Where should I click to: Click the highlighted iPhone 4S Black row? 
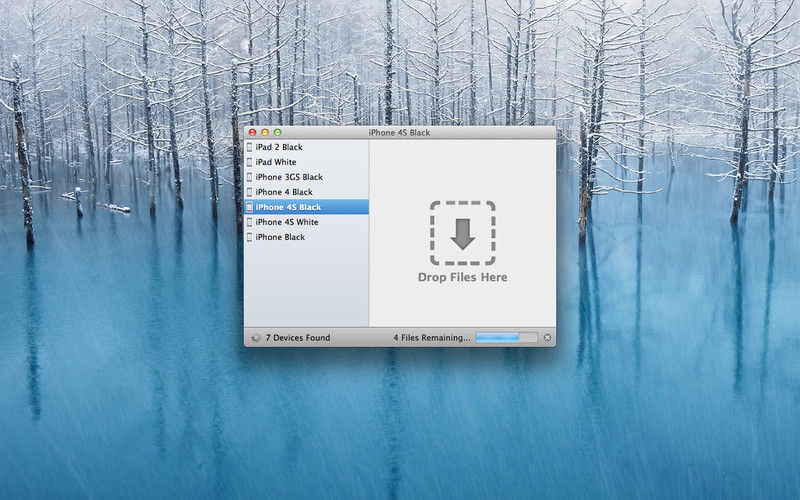(x=306, y=207)
